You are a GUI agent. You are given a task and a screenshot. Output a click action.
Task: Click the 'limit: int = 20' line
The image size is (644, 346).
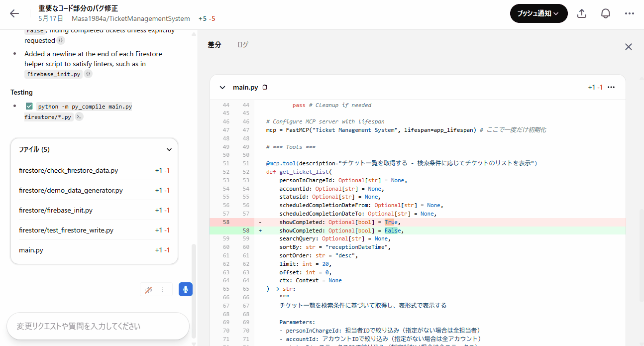[306, 264]
